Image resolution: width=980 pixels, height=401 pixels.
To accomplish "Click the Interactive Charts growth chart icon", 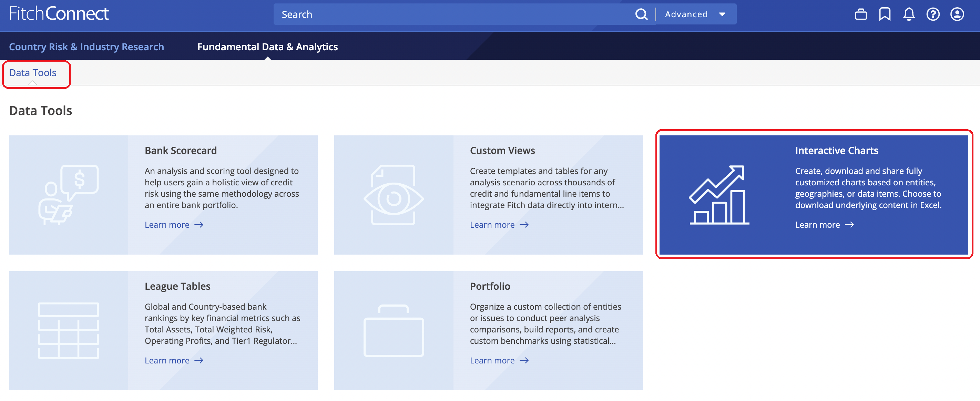I will click(x=719, y=195).
